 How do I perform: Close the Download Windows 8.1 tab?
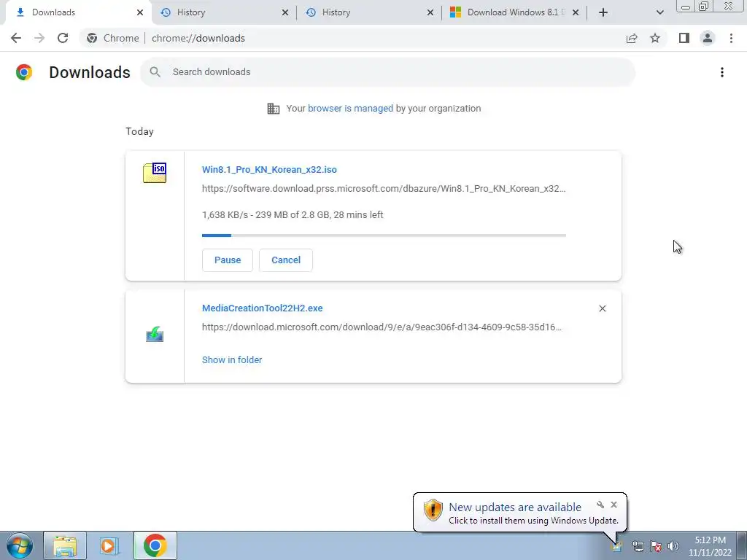(x=576, y=12)
